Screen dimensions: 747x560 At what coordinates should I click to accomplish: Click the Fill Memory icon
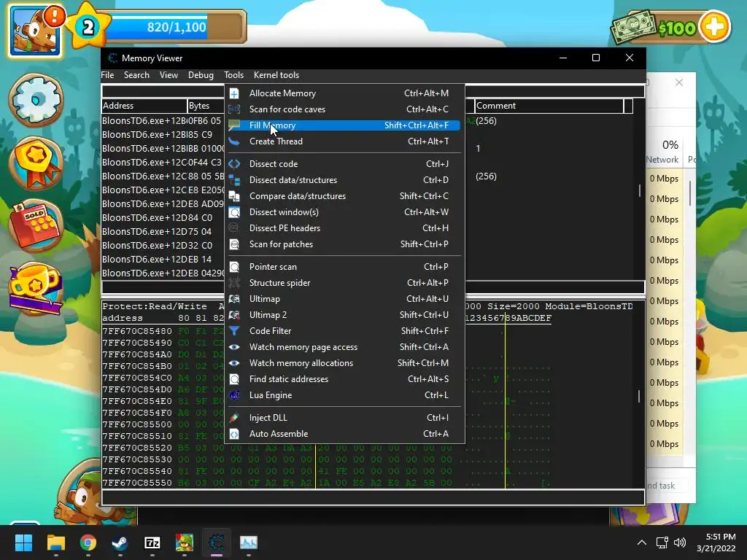tap(234, 125)
